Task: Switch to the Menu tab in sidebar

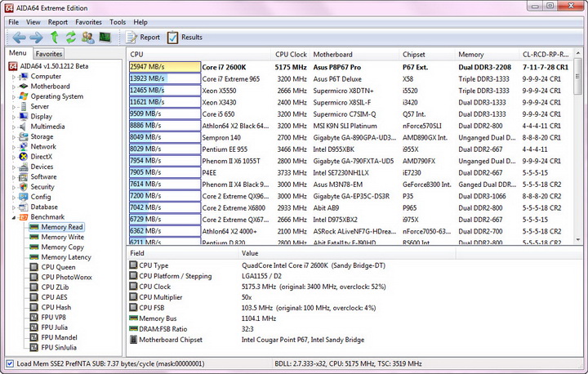Action: point(18,53)
